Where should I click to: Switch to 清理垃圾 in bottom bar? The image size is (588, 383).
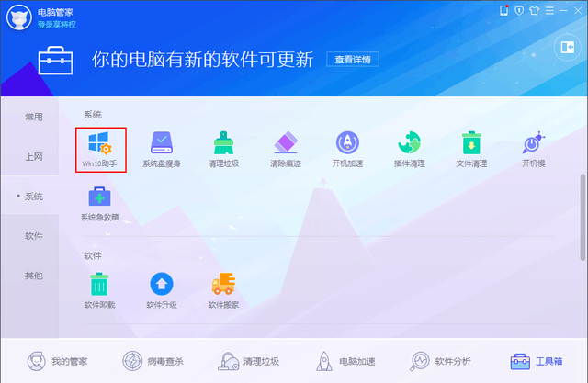(x=249, y=361)
